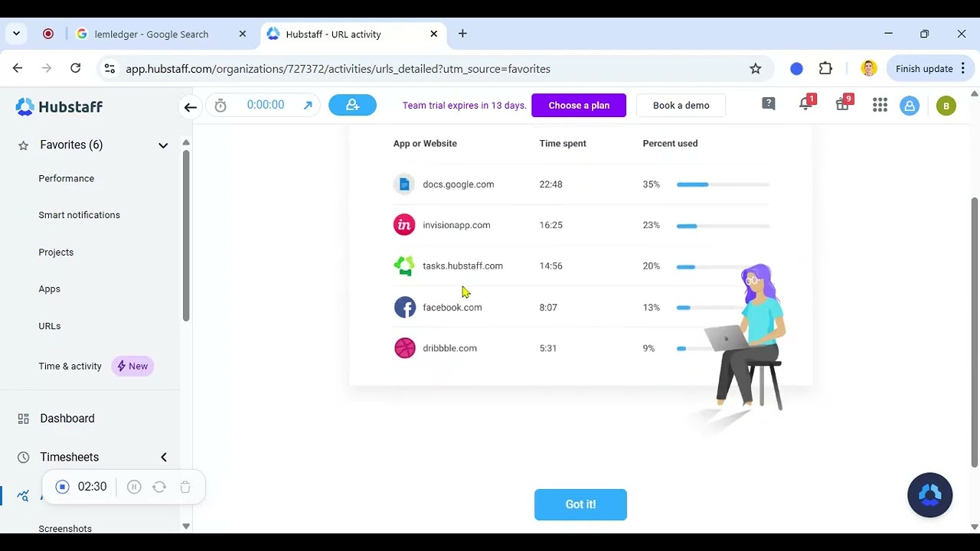This screenshot has width=980, height=551.
Task: Open notifications bell icon
Action: [x=805, y=104]
